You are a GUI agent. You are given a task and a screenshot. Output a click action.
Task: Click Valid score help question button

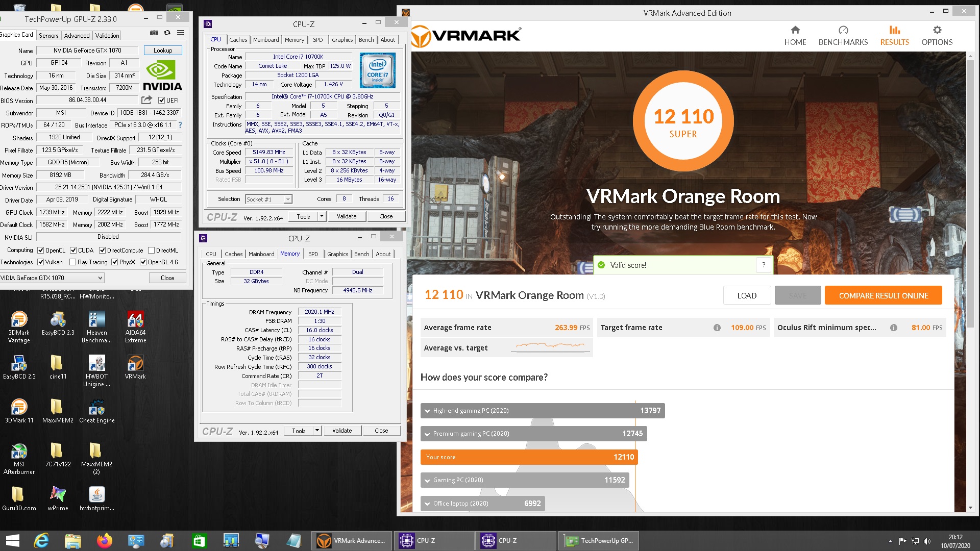(764, 265)
